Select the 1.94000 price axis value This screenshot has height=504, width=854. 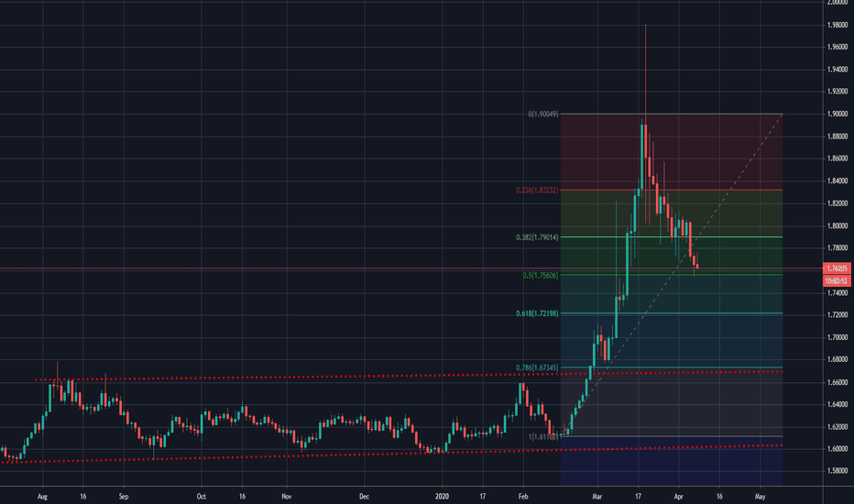coord(838,70)
